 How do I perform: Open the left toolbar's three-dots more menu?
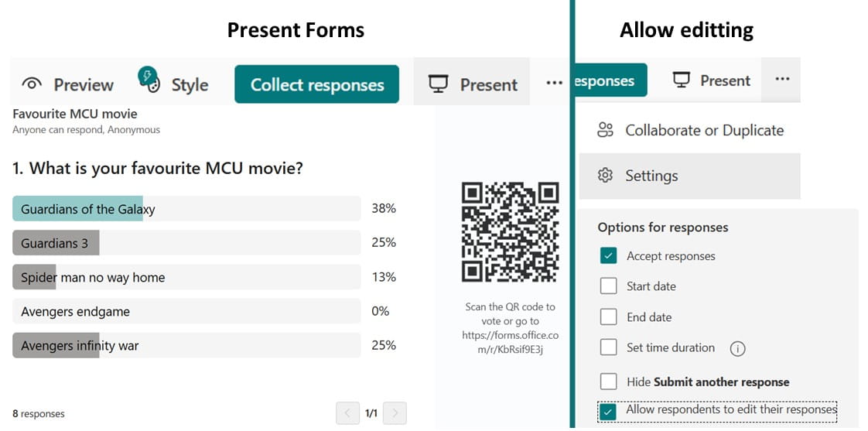pos(554,83)
